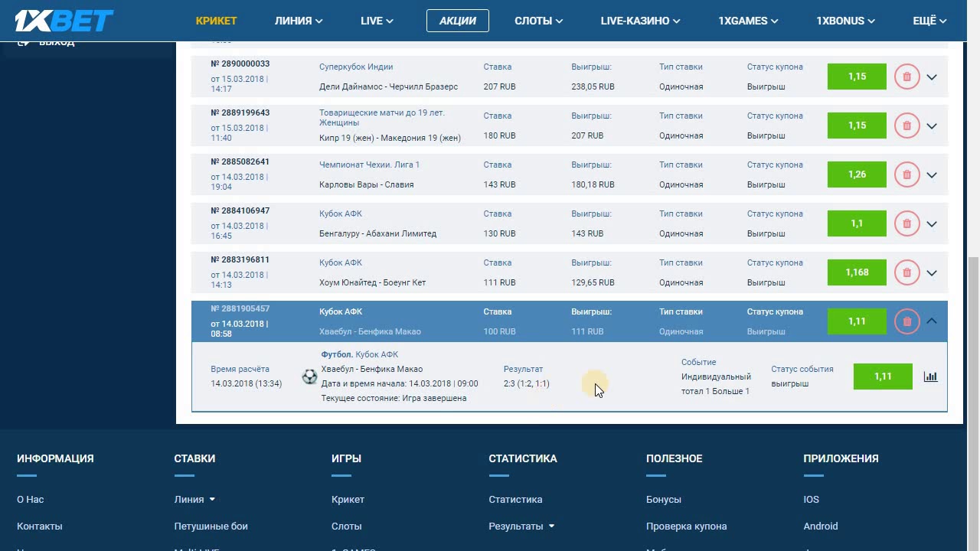Viewport: 980px width, 551px height.
Task: Expand coupon № 2884106947 details
Action: click(932, 223)
